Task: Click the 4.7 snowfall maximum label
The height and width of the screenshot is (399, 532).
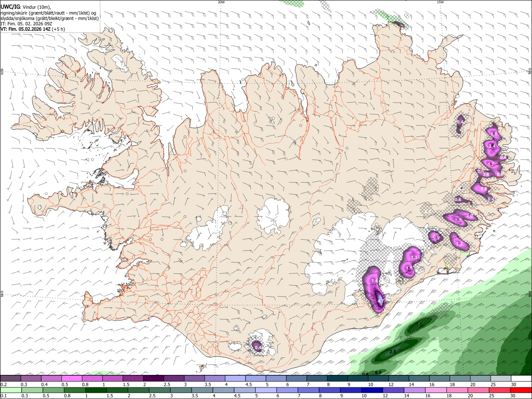Action: click(380, 301)
